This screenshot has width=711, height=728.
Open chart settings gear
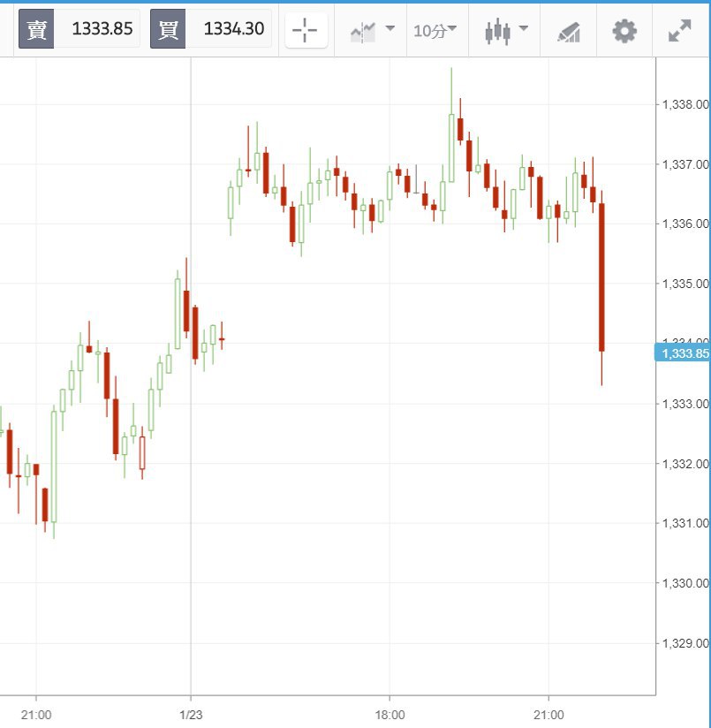pyautogui.click(x=624, y=31)
